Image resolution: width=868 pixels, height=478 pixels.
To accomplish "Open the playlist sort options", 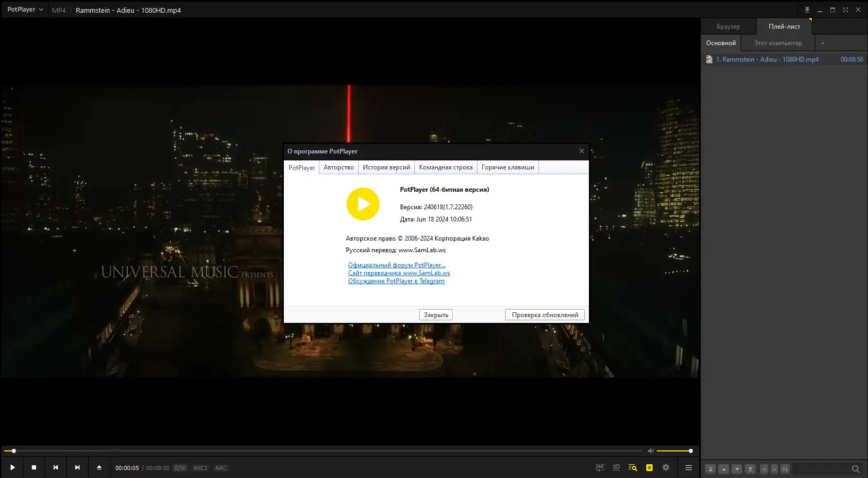I will [x=785, y=469].
